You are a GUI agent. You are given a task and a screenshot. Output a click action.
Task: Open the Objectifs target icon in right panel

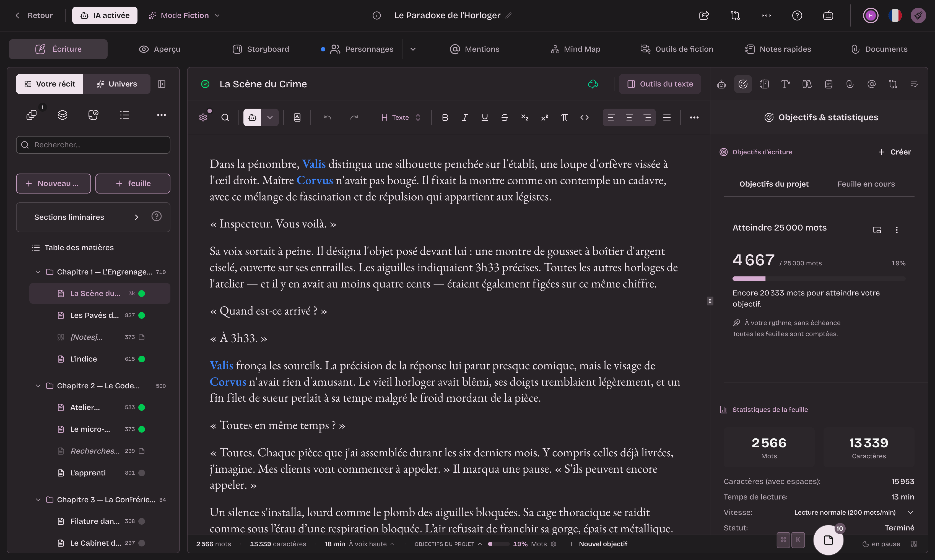click(x=743, y=84)
